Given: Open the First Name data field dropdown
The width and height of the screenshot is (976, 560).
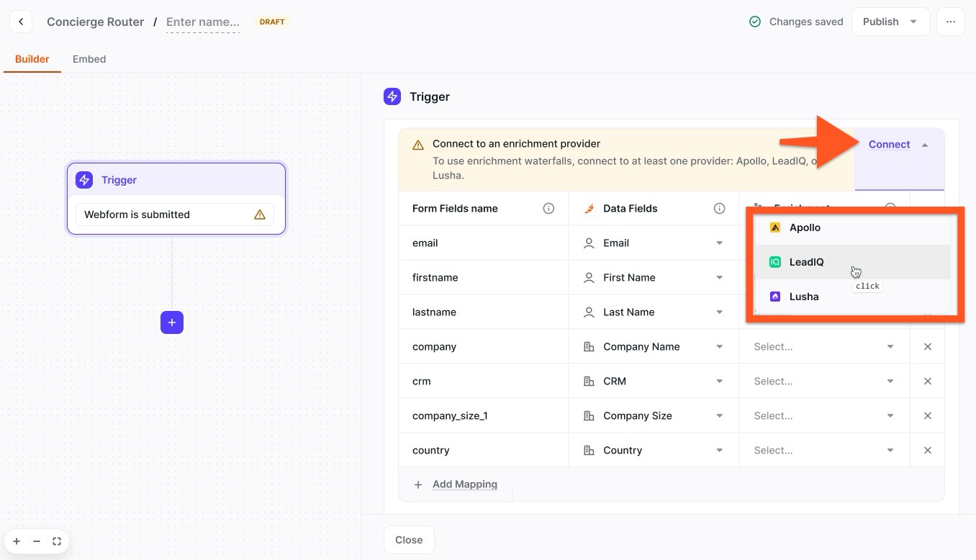Looking at the screenshot, I should tap(654, 278).
